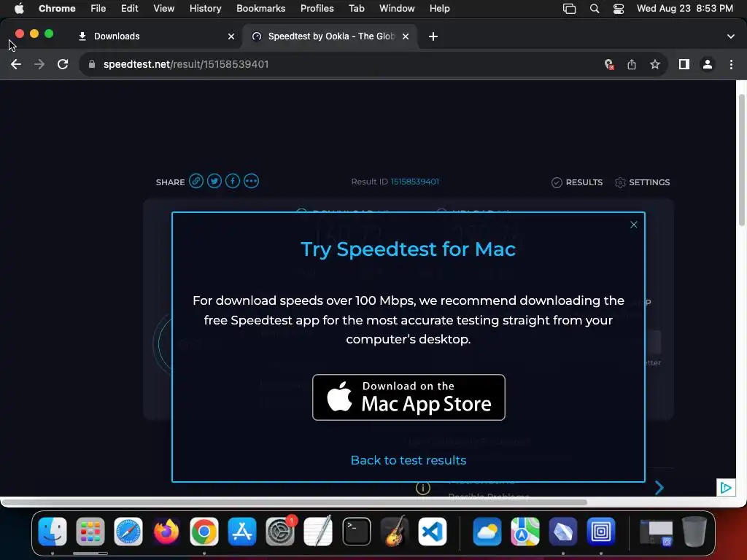Open Control Center in menu bar
The height and width of the screenshot is (560, 747).
tap(619, 9)
